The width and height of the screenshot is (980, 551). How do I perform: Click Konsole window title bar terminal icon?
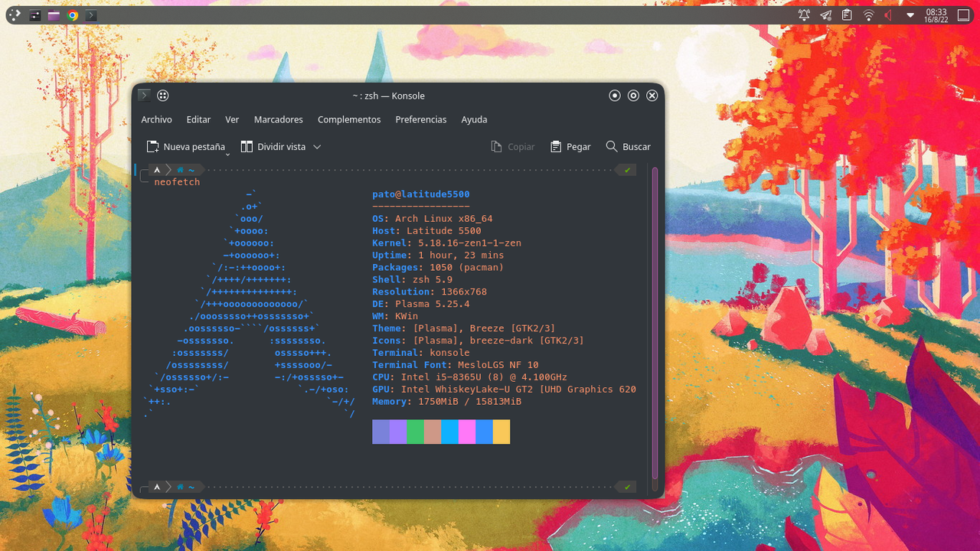click(143, 96)
